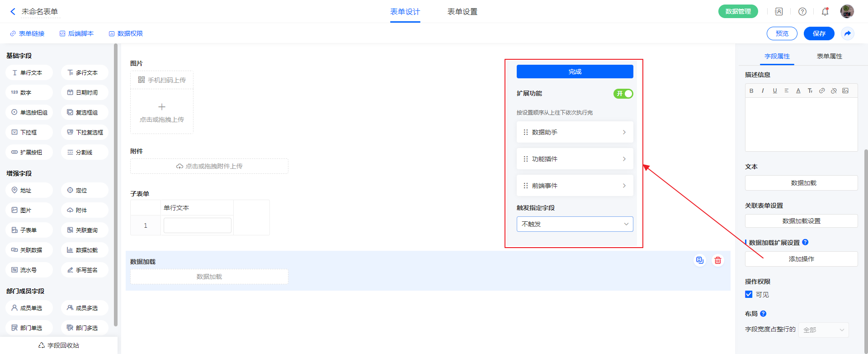Pick text color in description editor
The height and width of the screenshot is (354, 868).
(x=798, y=91)
